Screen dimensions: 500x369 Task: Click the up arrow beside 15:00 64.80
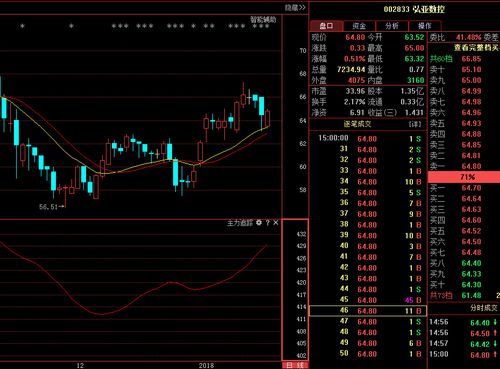tap(495, 355)
